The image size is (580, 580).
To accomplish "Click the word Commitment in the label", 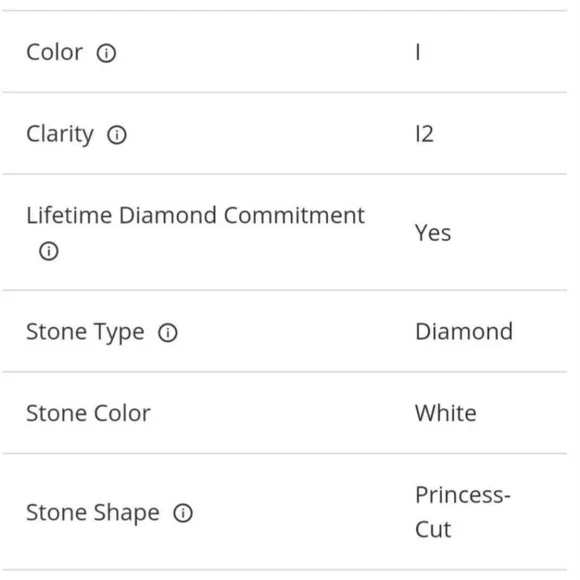I will pyautogui.click(x=294, y=215).
